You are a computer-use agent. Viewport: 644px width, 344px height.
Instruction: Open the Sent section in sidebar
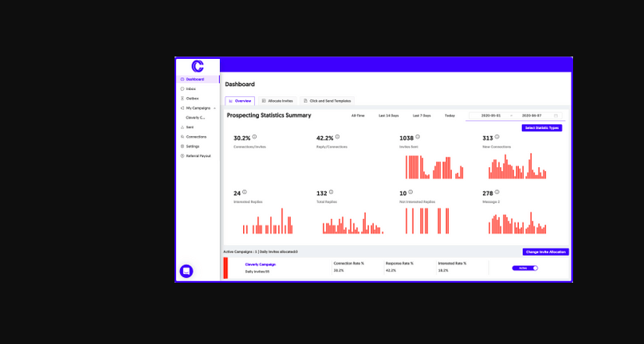click(190, 127)
